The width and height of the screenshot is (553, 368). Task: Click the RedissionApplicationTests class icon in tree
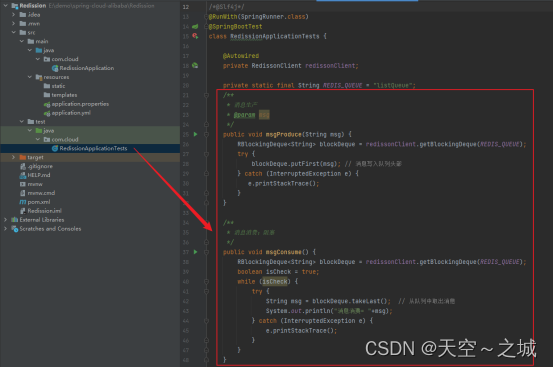(55, 149)
